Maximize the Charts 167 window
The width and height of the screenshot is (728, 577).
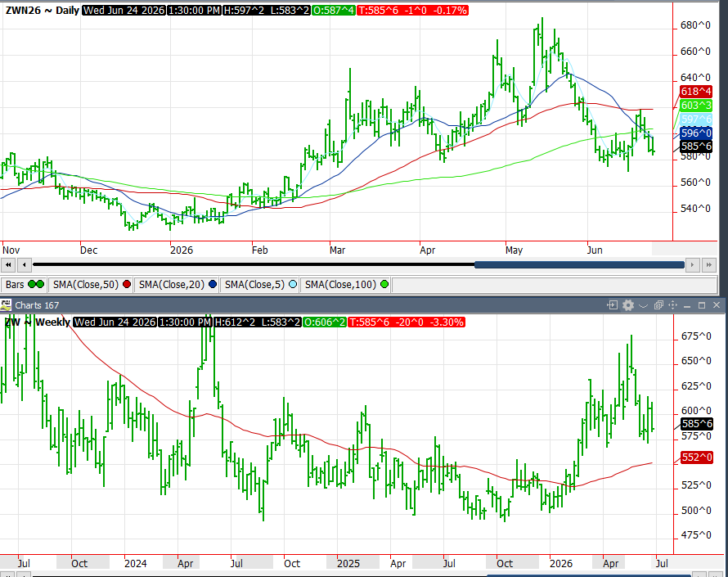click(x=702, y=305)
